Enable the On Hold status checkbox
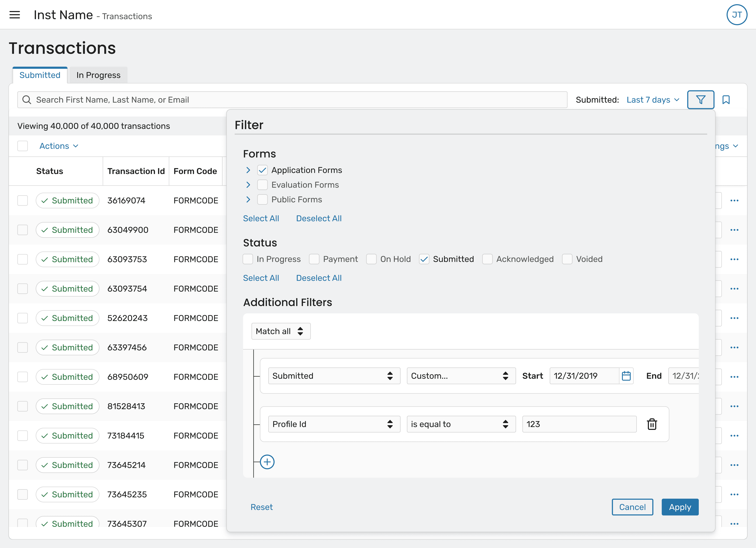This screenshot has height=548, width=756. click(x=371, y=259)
